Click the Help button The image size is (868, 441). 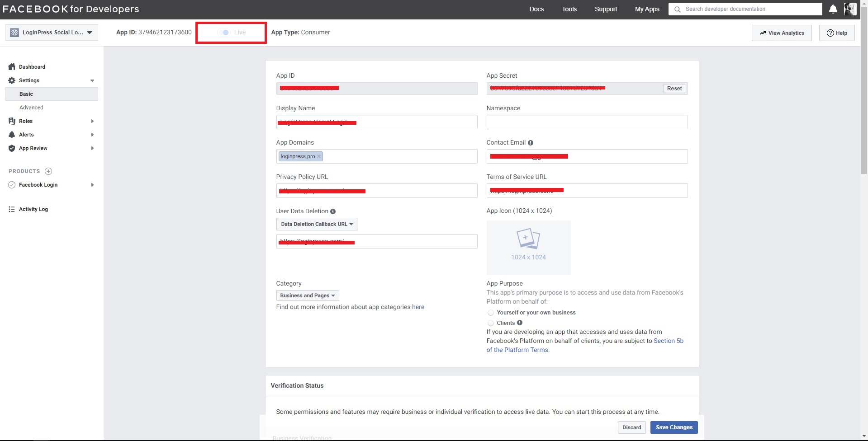coord(837,33)
